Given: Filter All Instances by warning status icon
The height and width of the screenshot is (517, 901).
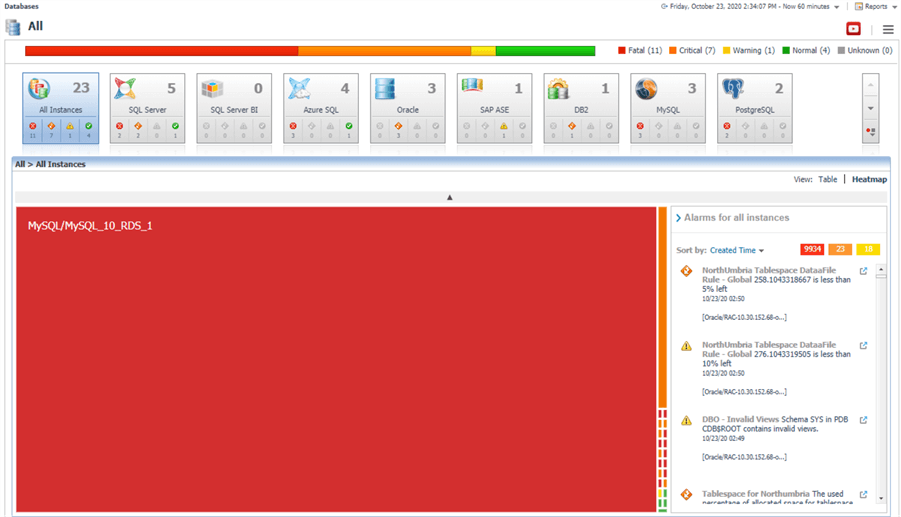Looking at the screenshot, I should tap(70, 126).
